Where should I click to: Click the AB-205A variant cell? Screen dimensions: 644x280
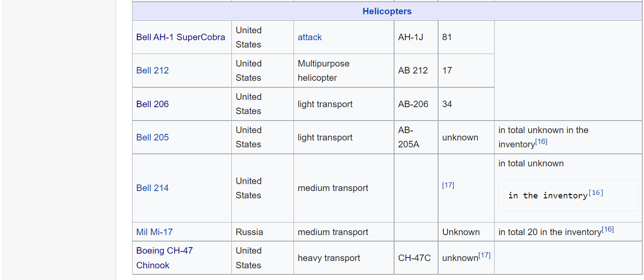click(409, 137)
